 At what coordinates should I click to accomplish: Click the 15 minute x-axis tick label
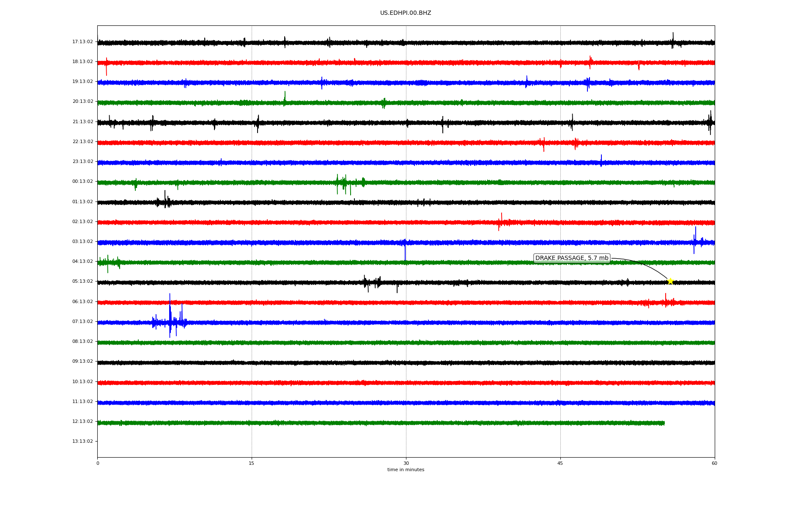[252, 464]
